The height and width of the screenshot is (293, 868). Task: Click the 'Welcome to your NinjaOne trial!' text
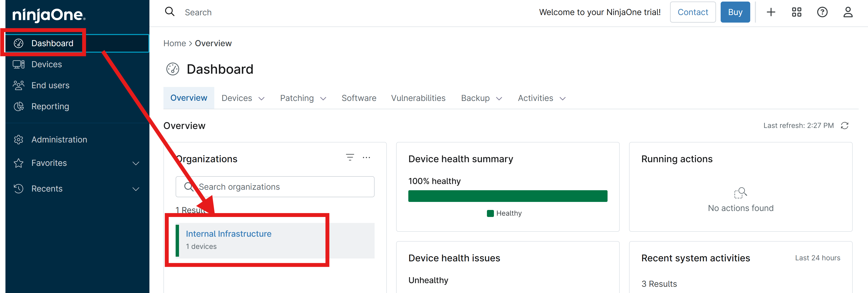point(600,12)
